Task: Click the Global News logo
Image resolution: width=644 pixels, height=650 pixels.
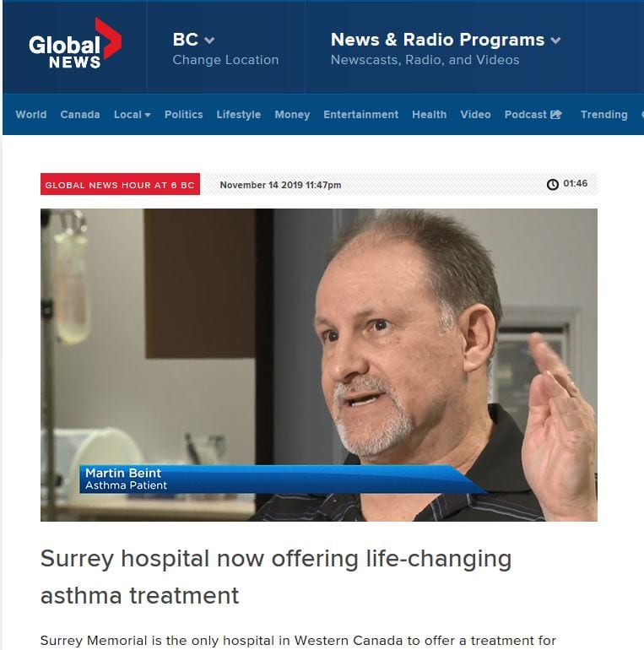Action: 75,44
